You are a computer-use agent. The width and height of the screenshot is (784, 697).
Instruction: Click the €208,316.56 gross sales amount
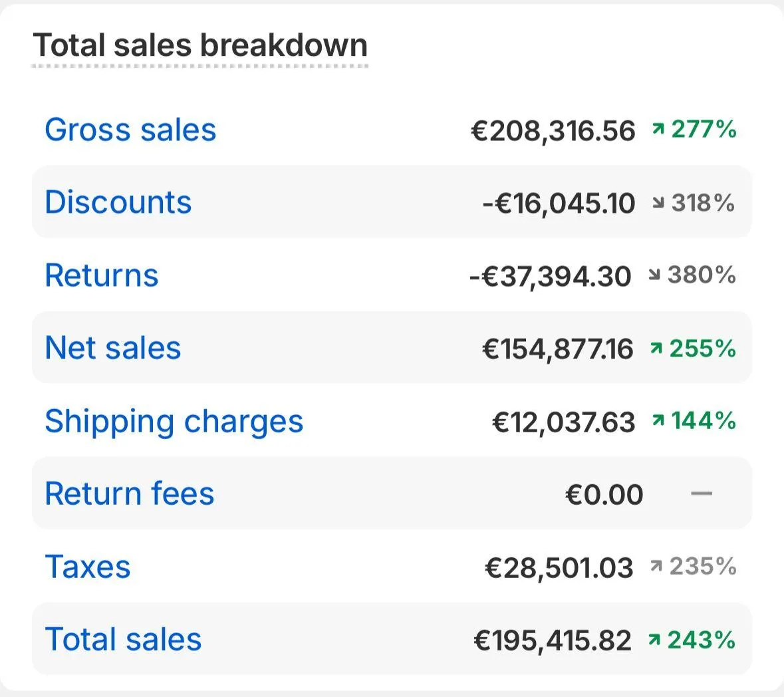[553, 130]
